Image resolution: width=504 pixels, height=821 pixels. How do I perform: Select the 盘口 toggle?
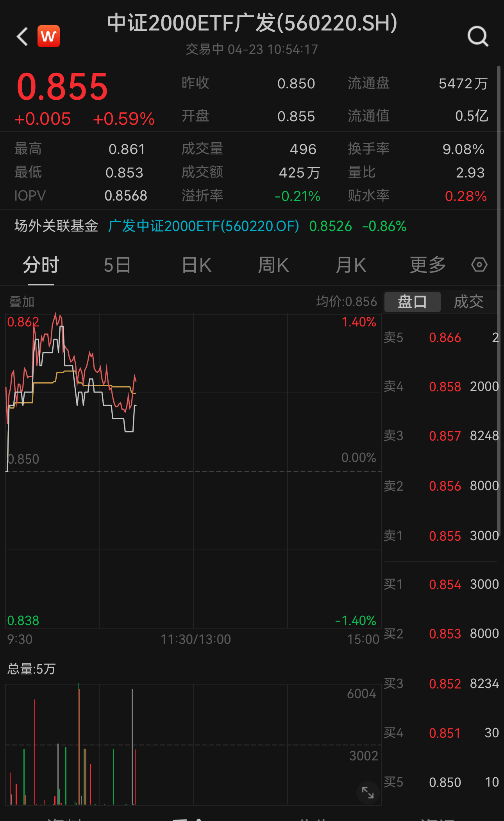(x=412, y=302)
